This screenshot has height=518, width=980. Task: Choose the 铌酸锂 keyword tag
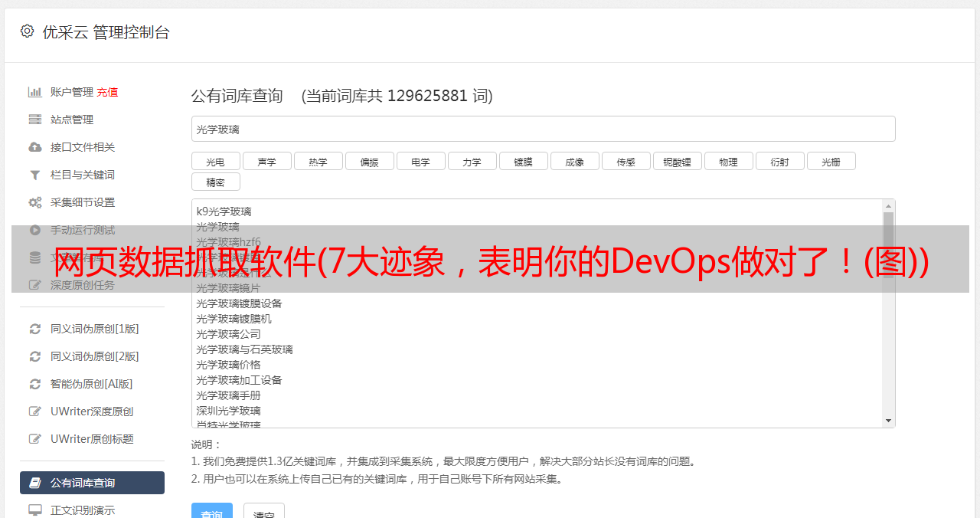[x=677, y=162]
